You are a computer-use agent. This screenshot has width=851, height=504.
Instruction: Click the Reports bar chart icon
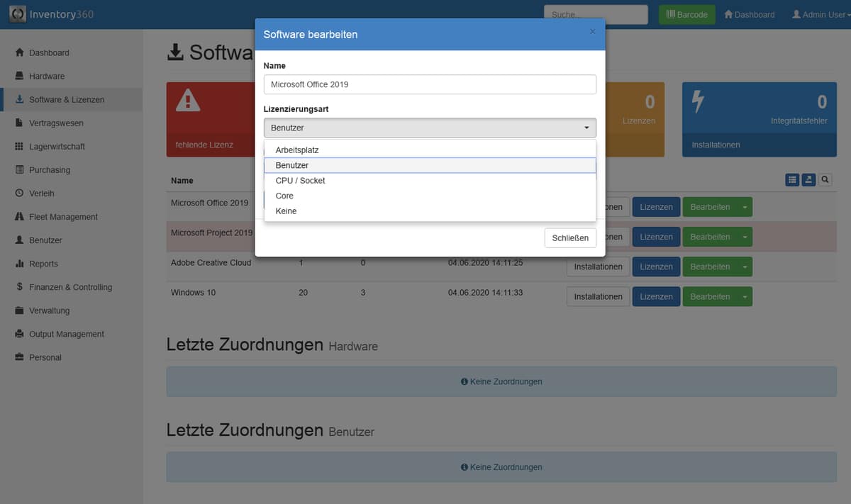(19, 264)
